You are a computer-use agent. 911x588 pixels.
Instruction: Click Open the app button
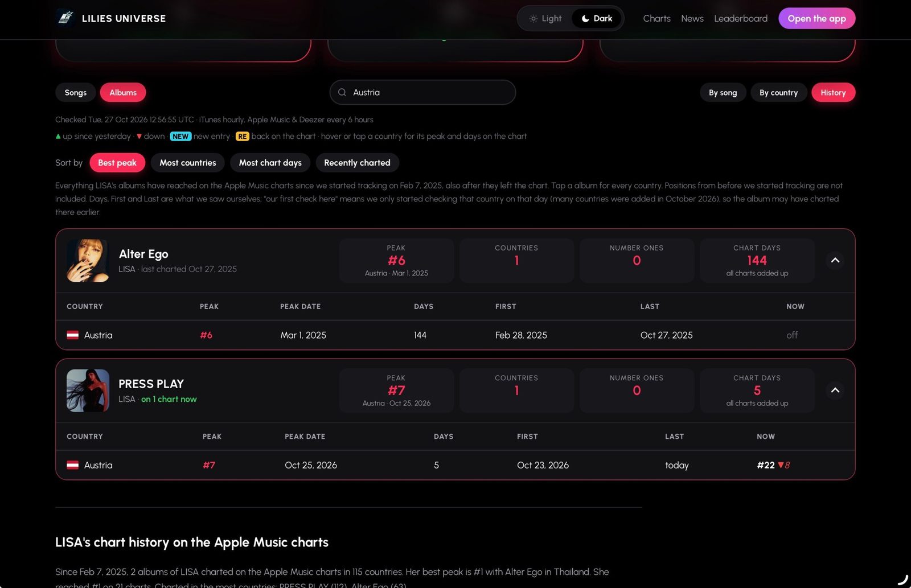pos(816,18)
